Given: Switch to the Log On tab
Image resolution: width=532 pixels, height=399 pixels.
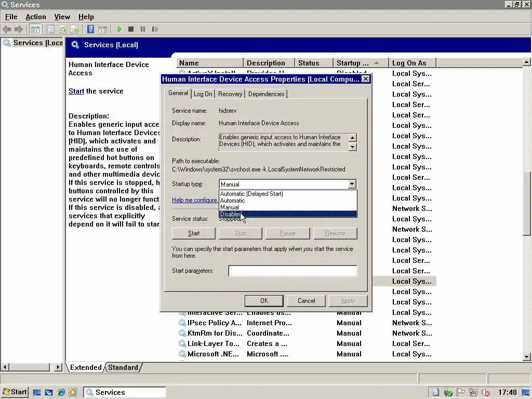Looking at the screenshot, I should pos(203,94).
